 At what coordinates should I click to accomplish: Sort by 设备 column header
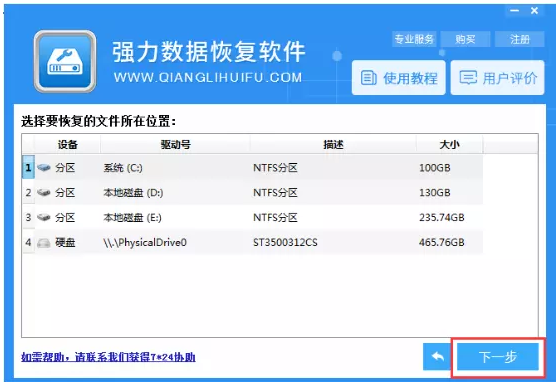(68, 144)
